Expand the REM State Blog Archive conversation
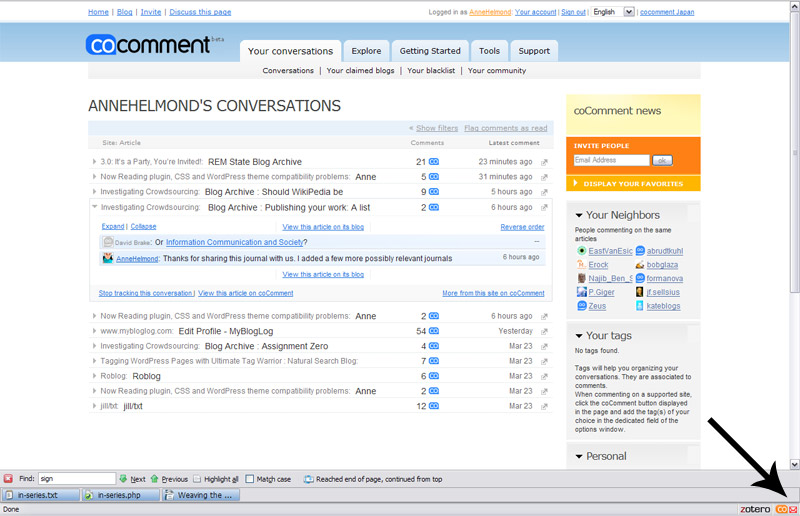This screenshot has height=516, width=800. pos(94,162)
